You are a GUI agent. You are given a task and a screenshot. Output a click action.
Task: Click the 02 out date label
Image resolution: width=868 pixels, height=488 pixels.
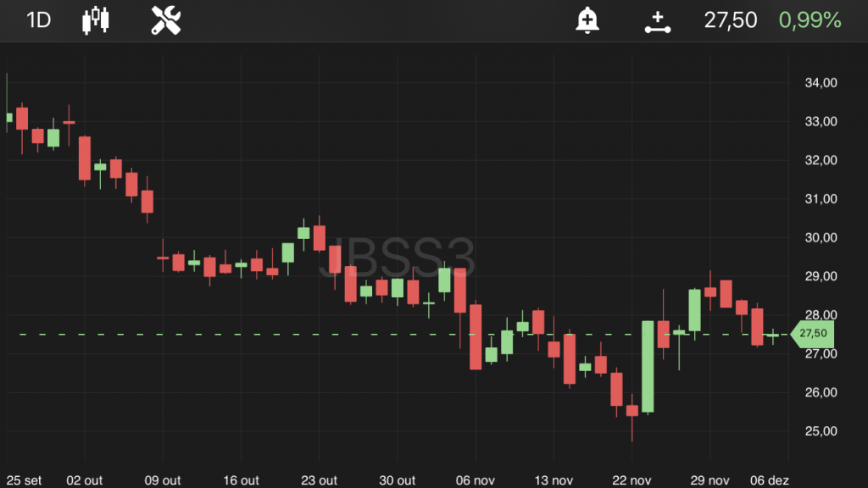(x=84, y=480)
